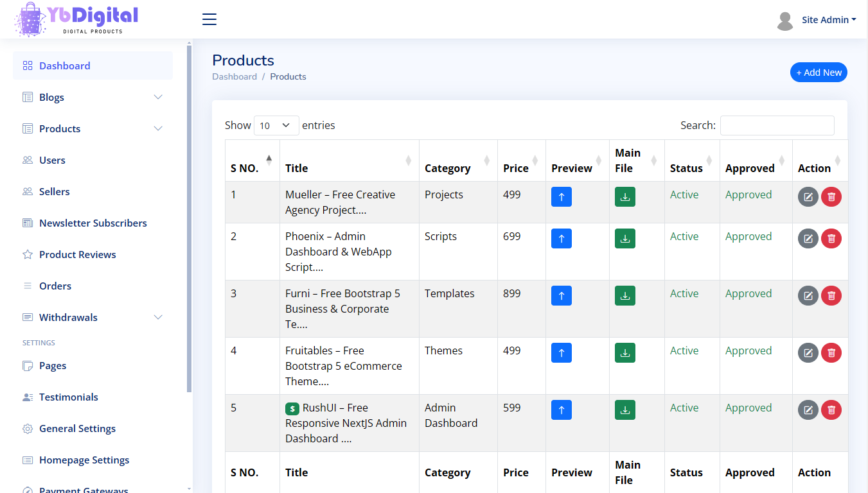Screen dimensions: 868x493
Task: Sort table by Category column header
Action: click(x=458, y=160)
